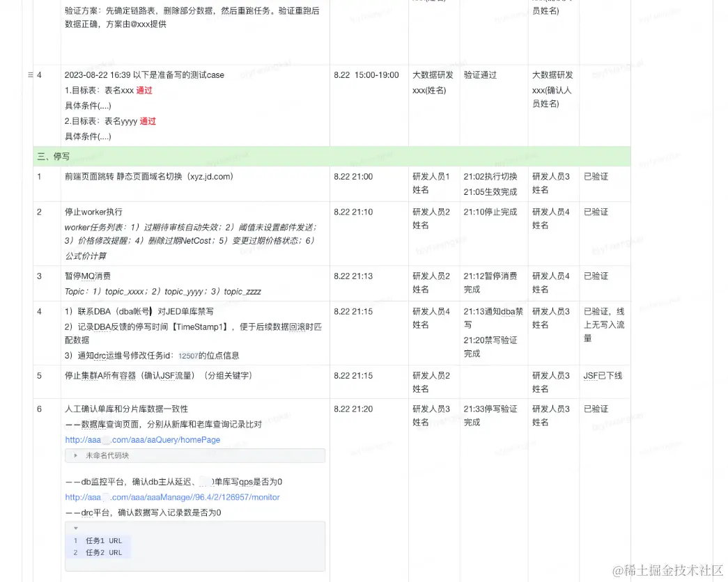Select code line 任务2 URL
Viewport: 728px width, 582px height.
(104, 552)
